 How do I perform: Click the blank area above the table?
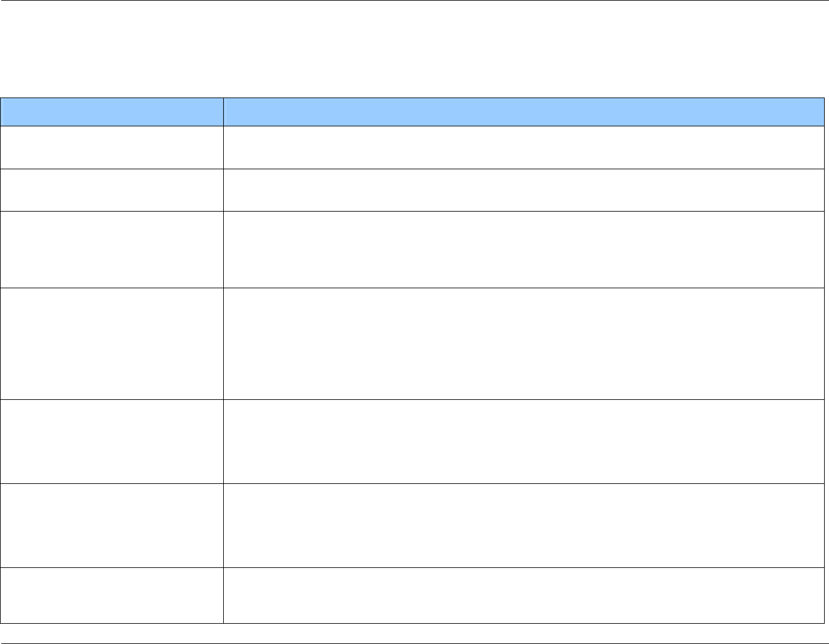tap(415, 49)
